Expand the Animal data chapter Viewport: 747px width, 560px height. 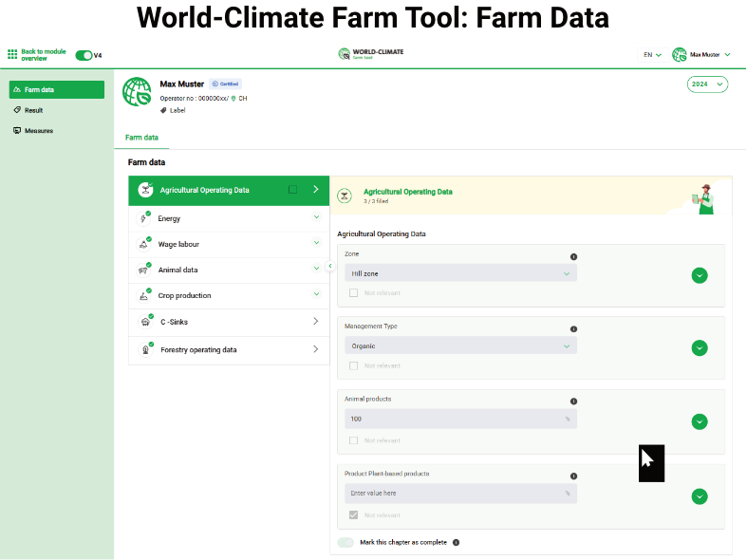pyautogui.click(x=316, y=269)
